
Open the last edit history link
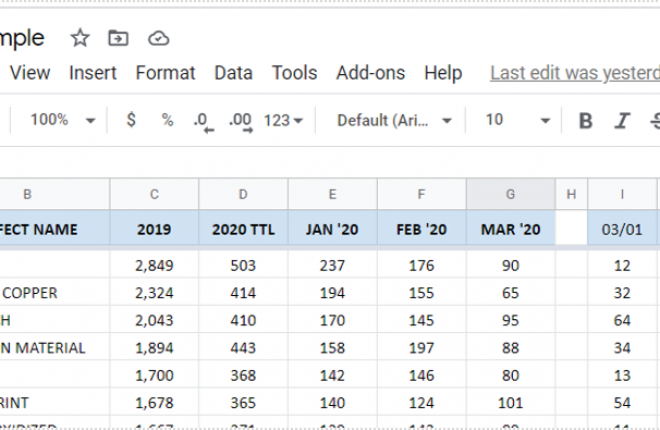[x=575, y=73]
